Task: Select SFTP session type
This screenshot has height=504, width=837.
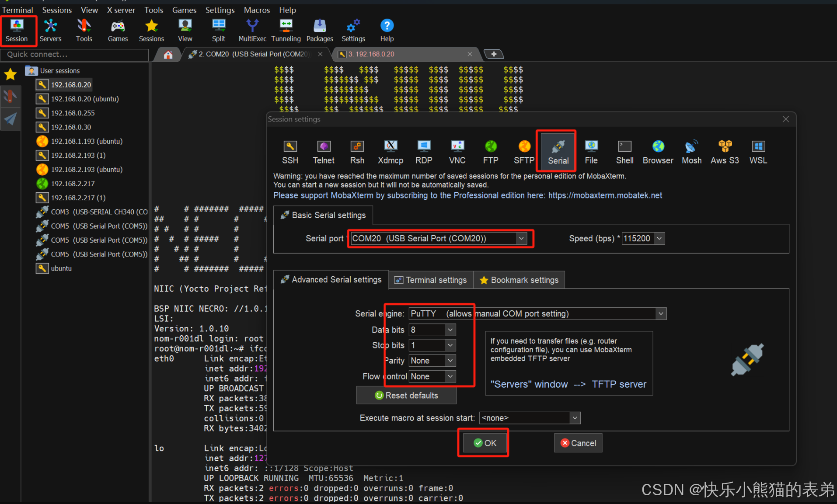Action: pos(524,152)
